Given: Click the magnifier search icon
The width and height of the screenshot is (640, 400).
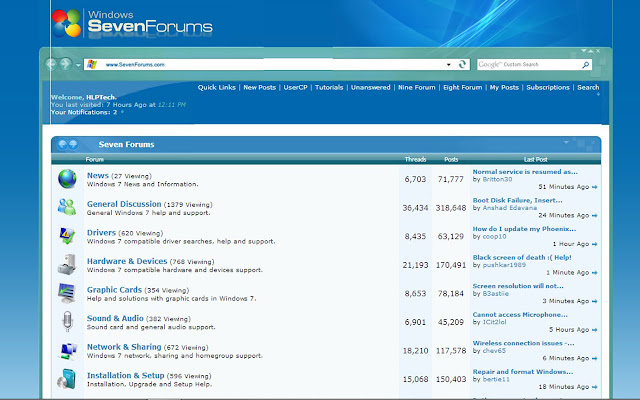Looking at the screenshot, I should 585,64.
